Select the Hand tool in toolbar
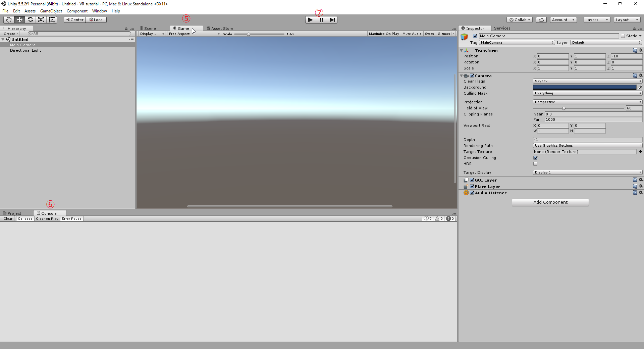The image size is (644, 349). pyautogui.click(x=9, y=20)
